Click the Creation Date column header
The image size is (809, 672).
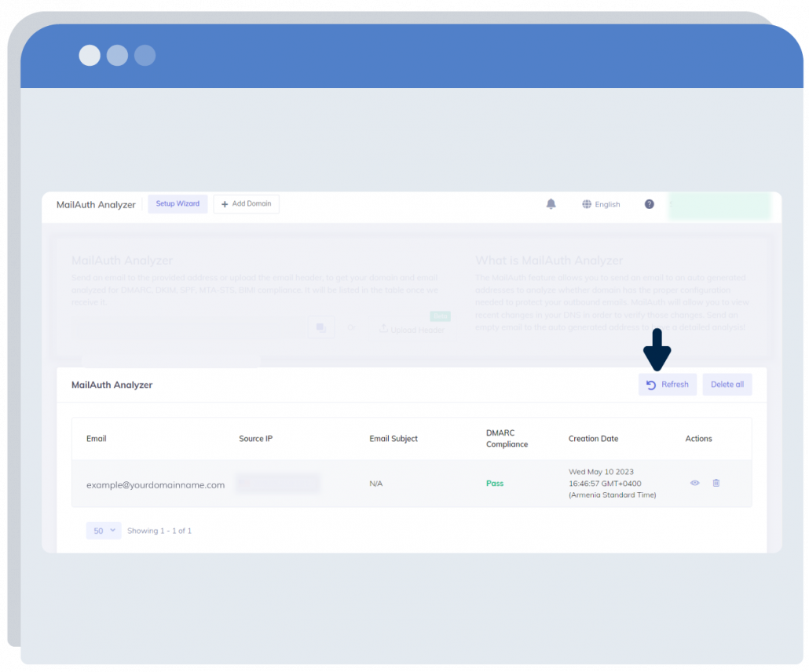point(593,439)
